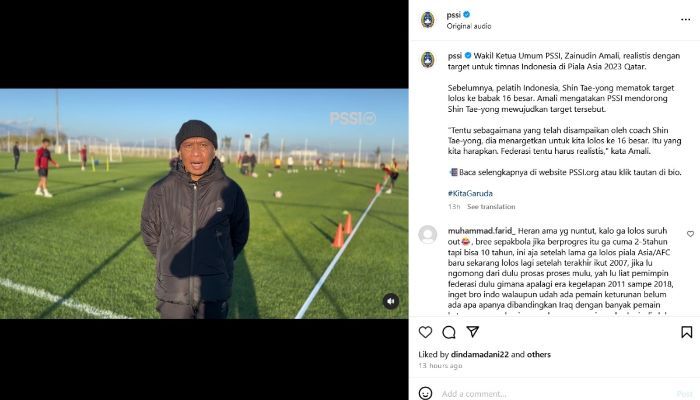
Task: View others who liked the post
Action: tap(539, 354)
